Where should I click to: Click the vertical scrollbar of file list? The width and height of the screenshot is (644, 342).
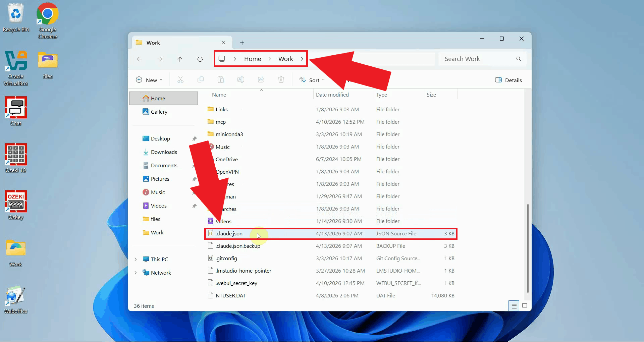528,248
